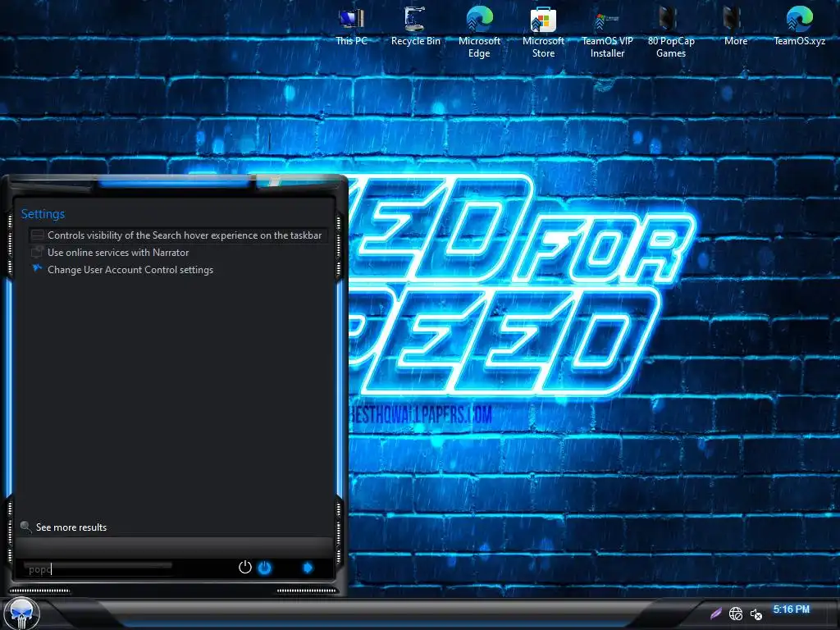Open TeamOS.xyz desktop shortcut
This screenshot has width=840, height=630.
pos(799,25)
